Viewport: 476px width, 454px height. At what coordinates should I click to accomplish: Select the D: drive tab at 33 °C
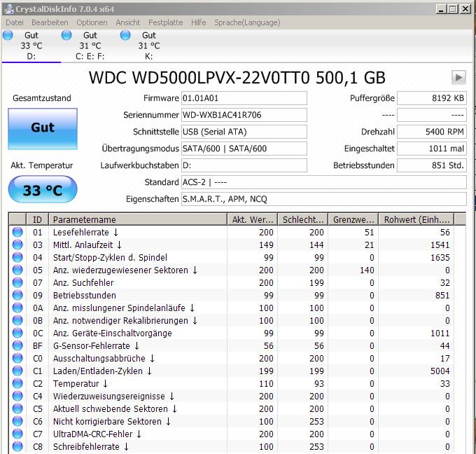[x=31, y=46]
